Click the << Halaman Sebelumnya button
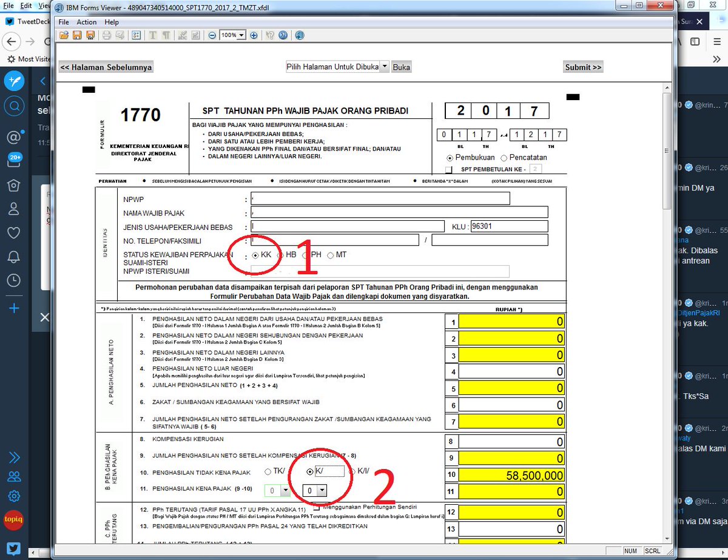Image resolution: width=728 pixels, height=560 pixels. (106, 67)
